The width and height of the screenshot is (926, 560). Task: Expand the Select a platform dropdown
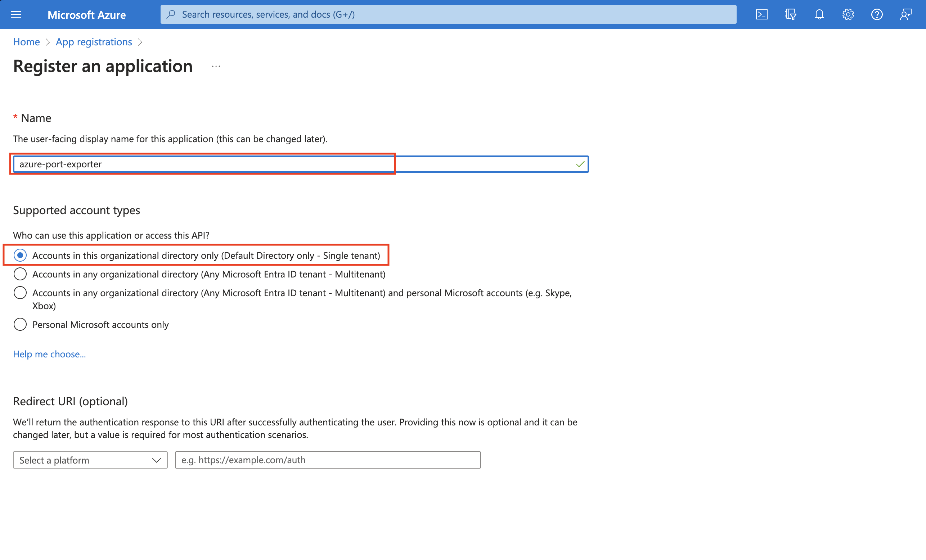pos(90,460)
